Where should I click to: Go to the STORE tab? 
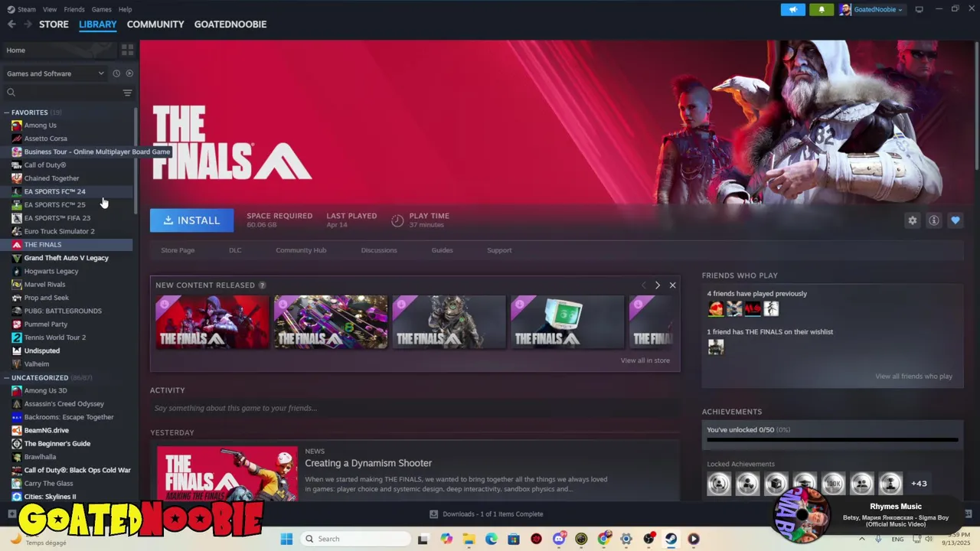click(54, 24)
